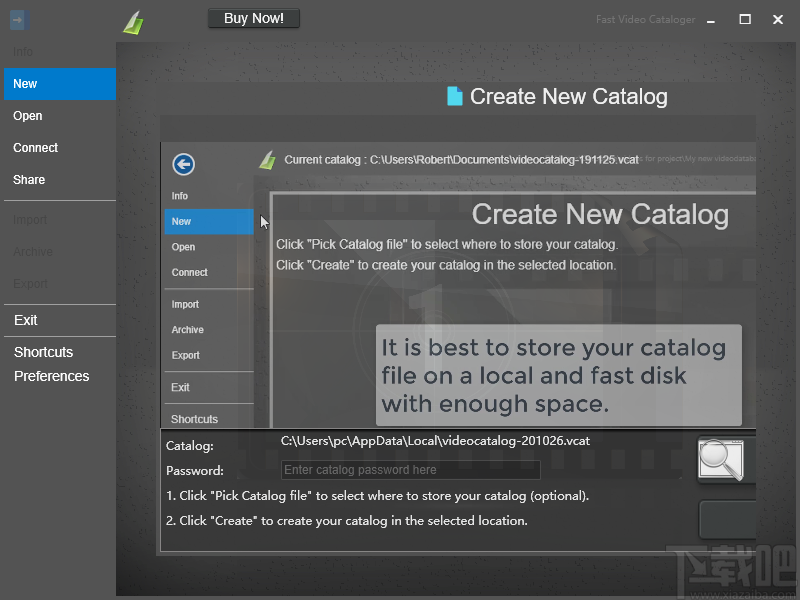Click the blank button below the file picker
800x600 pixels.
tap(727, 520)
